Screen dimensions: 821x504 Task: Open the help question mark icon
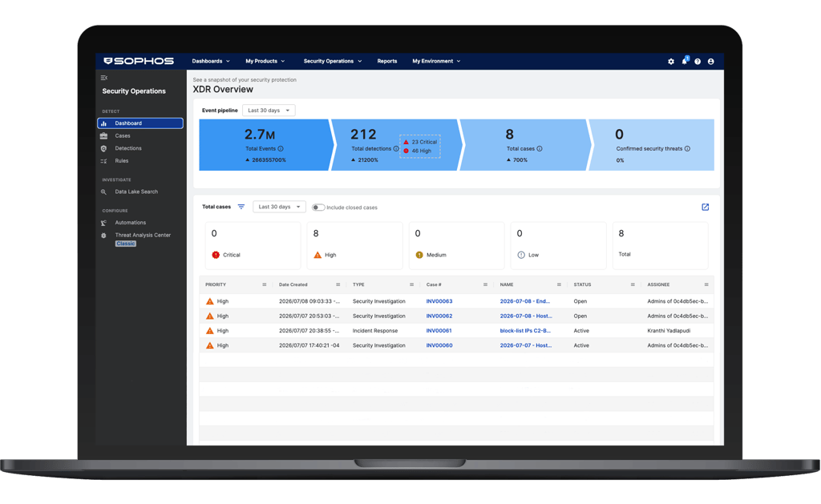[698, 61]
